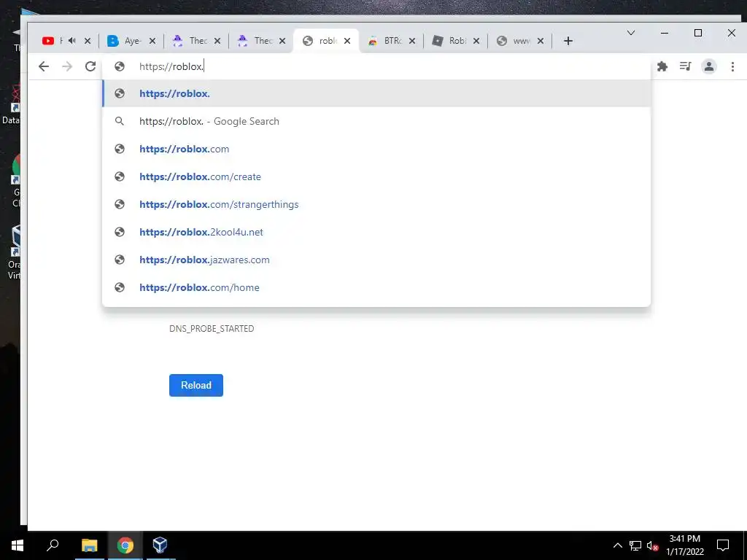Click the globe icon beside roblox.com/create

tap(120, 176)
